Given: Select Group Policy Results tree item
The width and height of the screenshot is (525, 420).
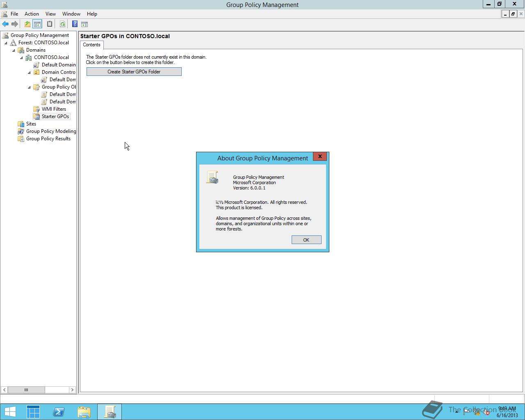Looking at the screenshot, I should click(x=48, y=139).
